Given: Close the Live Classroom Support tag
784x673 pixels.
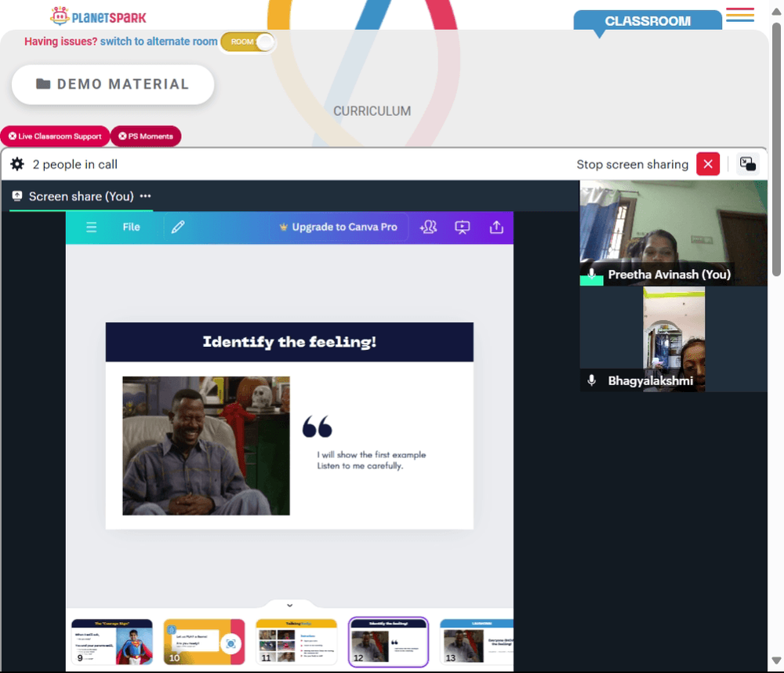Looking at the screenshot, I should pyautogui.click(x=13, y=136).
